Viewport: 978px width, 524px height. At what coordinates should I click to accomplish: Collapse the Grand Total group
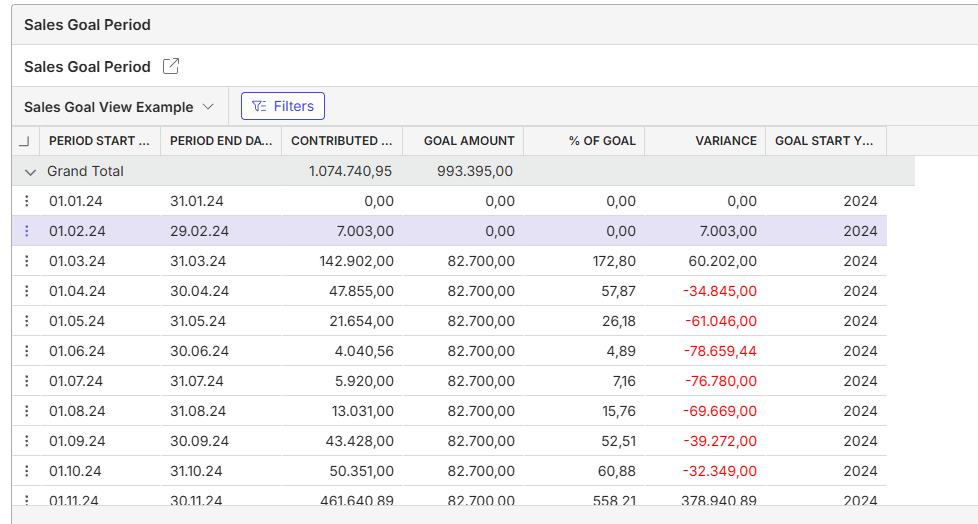pos(30,172)
